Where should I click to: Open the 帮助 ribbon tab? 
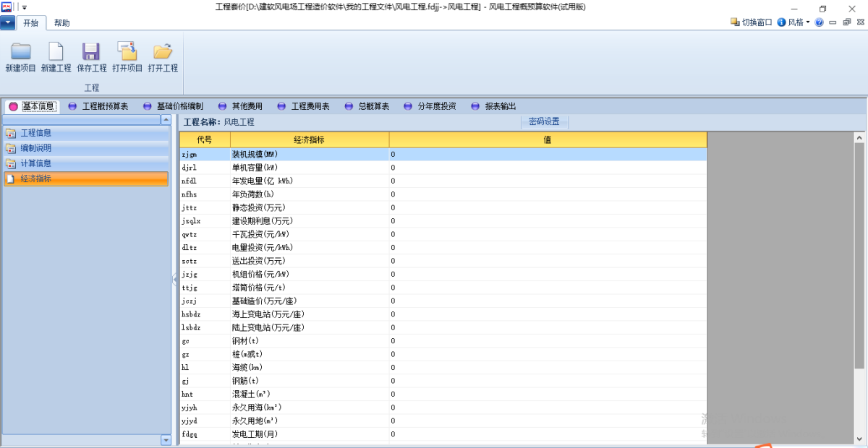pos(62,23)
